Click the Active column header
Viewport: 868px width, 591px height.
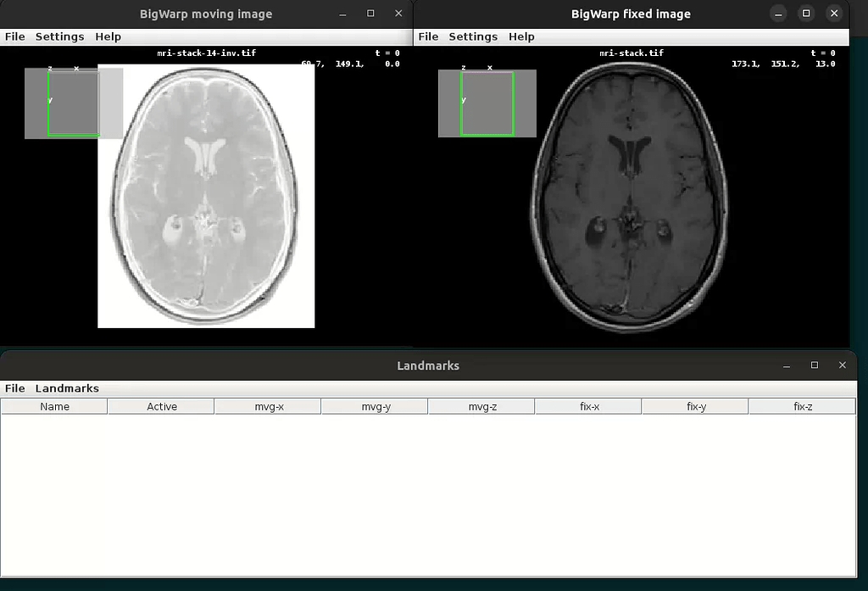161,407
